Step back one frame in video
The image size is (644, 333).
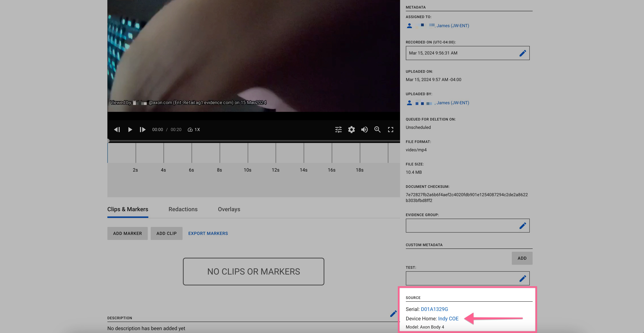pyautogui.click(x=117, y=129)
